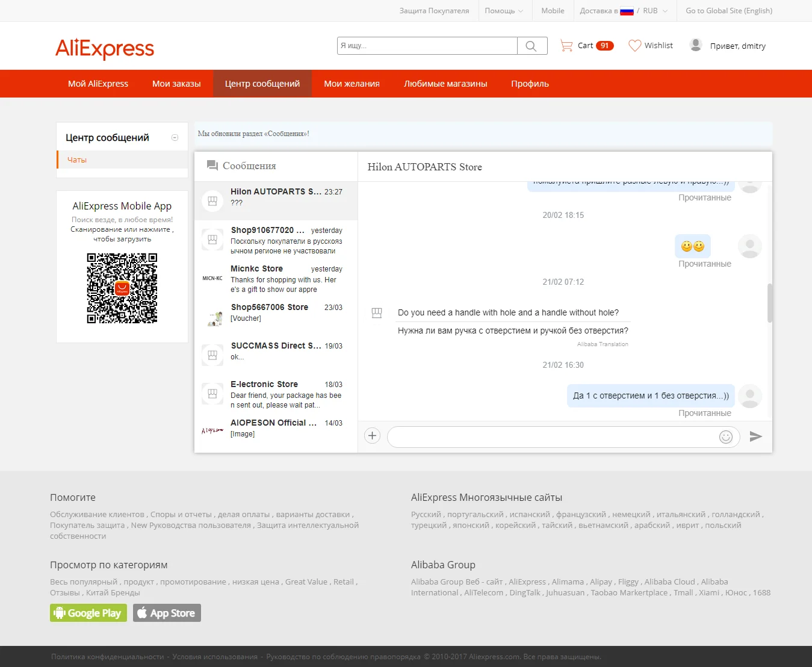Open the Мои желания tab

tap(352, 84)
